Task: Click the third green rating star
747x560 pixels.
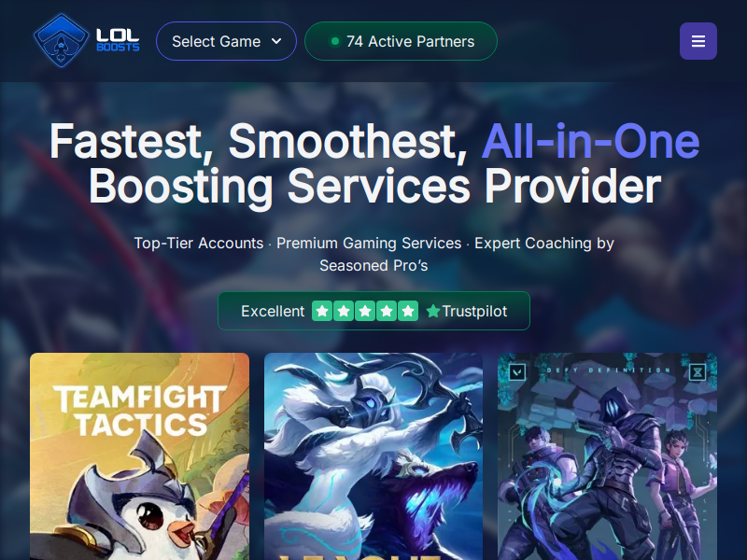Action: coord(365,311)
